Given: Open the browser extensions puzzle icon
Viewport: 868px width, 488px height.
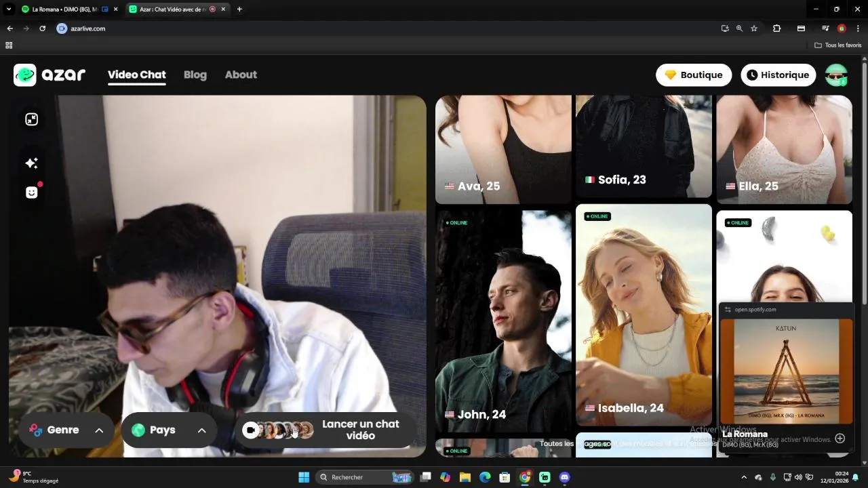Looking at the screenshot, I should 777,28.
